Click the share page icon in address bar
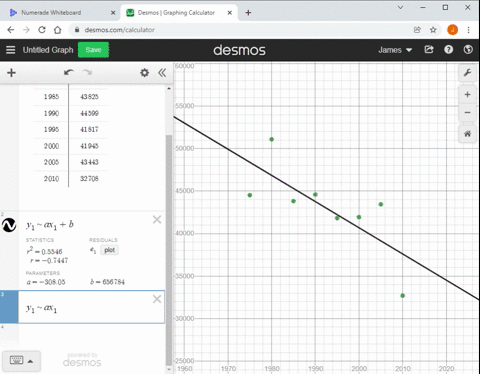The width and height of the screenshot is (480, 374). 417,30
